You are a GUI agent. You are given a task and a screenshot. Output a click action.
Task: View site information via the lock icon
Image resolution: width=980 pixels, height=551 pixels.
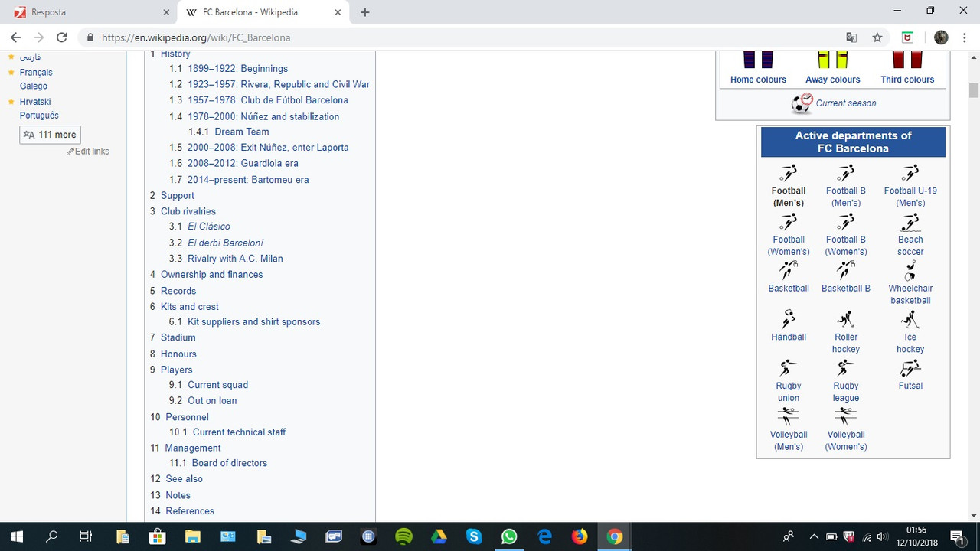[90, 37]
